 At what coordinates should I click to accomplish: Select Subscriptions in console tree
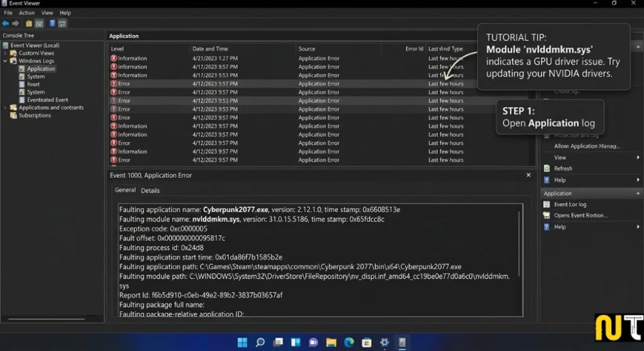(35, 116)
